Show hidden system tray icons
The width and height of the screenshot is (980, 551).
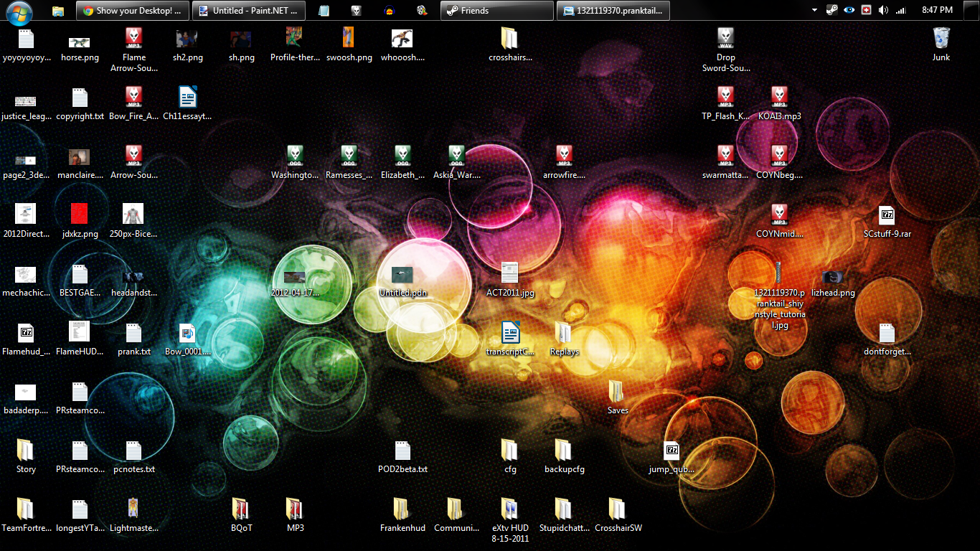point(814,10)
